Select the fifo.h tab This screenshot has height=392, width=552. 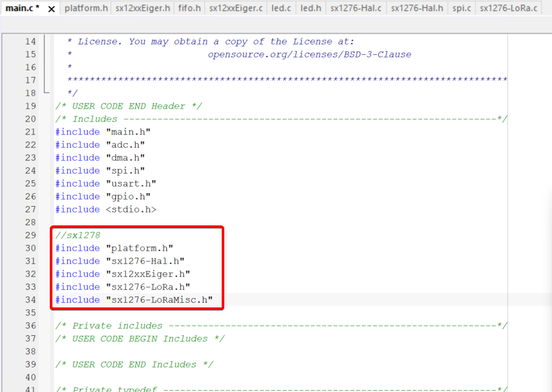tap(189, 8)
